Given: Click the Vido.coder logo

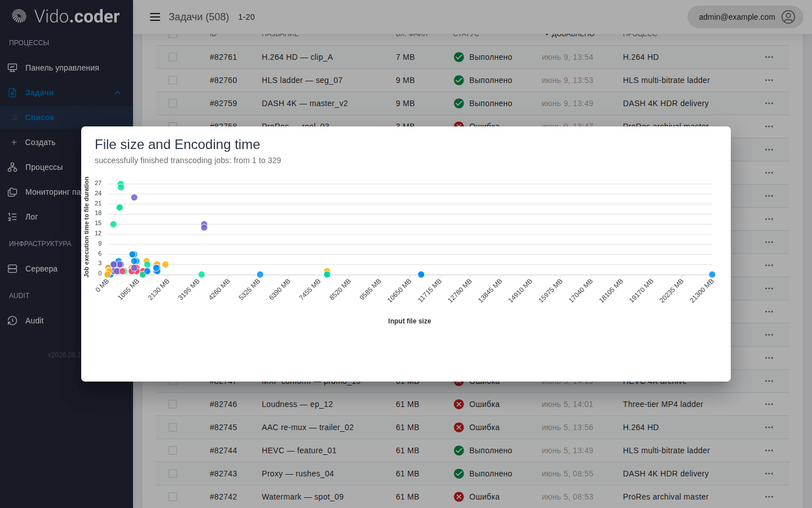Looking at the screenshot, I should 66,16.
